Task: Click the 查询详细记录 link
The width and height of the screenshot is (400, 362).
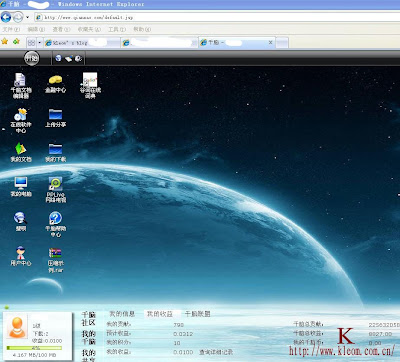Action: point(216,352)
